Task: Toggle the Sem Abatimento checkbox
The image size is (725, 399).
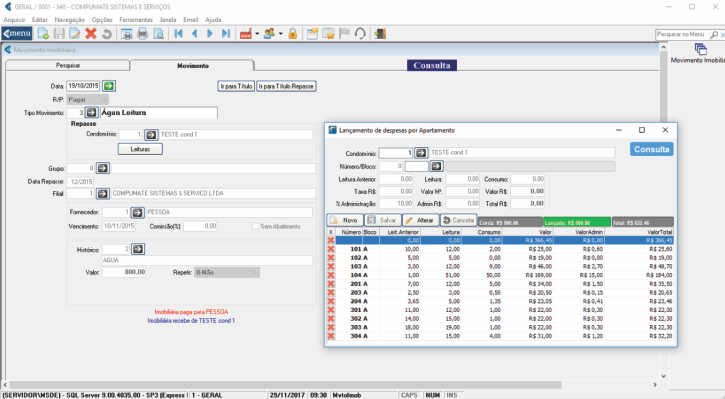Action: [255, 226]
